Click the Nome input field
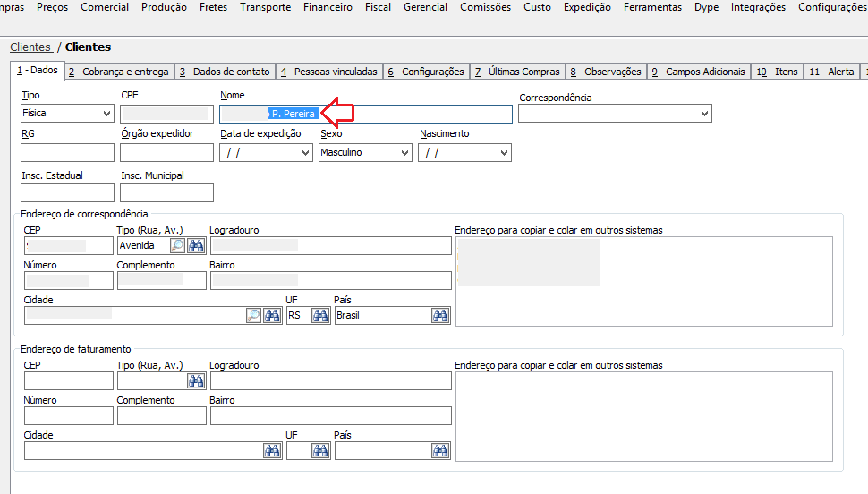This screenshot has width=868, height=494. coord(366,114)
